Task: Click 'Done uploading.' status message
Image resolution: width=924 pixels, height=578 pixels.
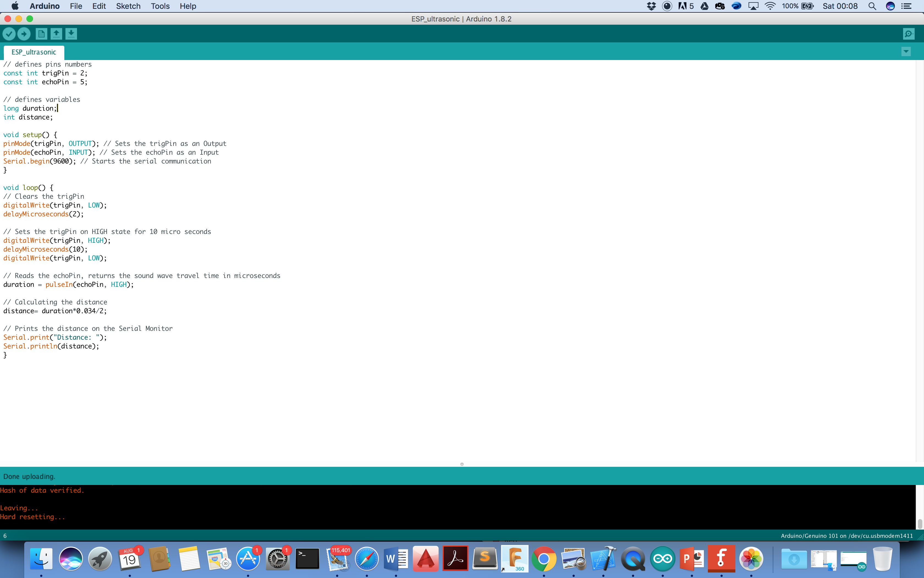Action: tap(29, 476)
